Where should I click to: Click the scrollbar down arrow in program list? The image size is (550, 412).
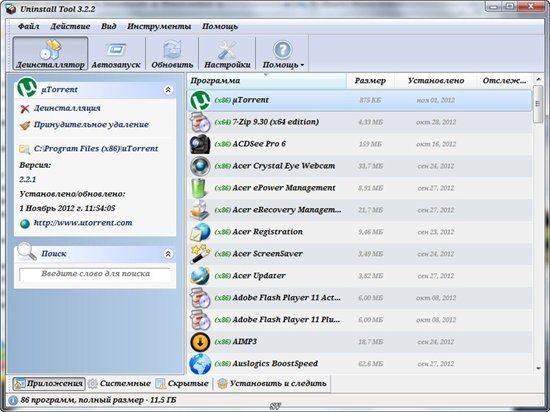[538, 369]
